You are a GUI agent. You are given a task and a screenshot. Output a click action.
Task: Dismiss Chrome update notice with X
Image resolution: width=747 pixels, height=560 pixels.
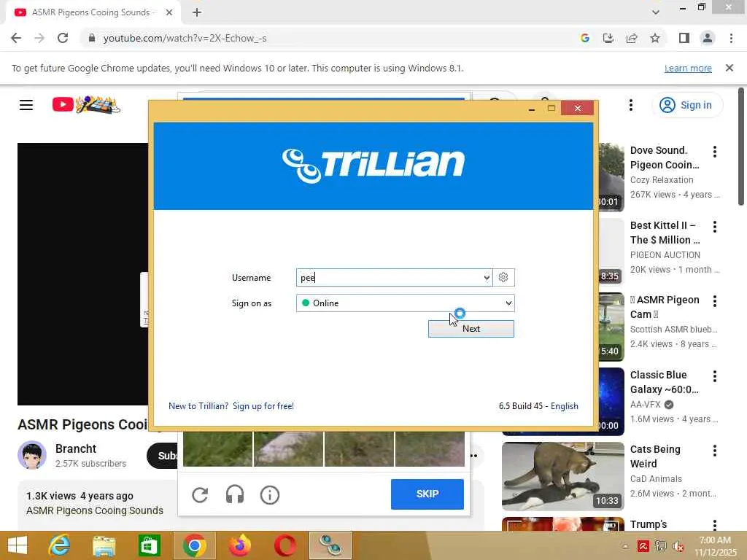(729, 68)
